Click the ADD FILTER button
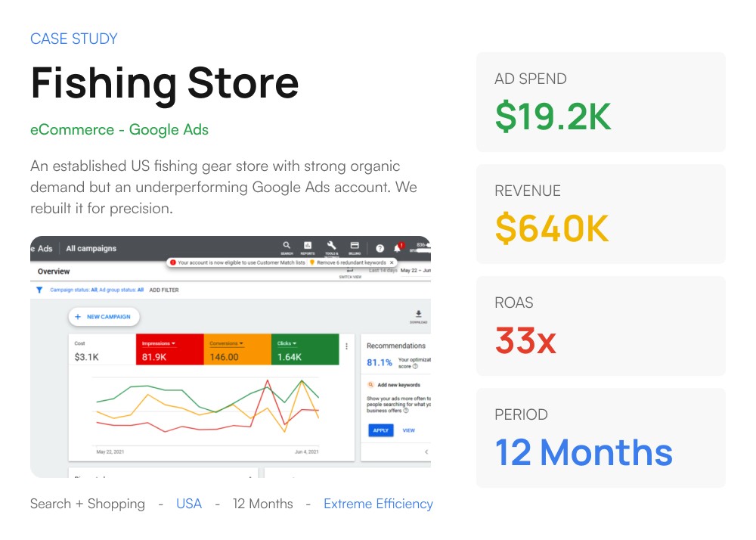Screen dimensions: 756x540 pos(164,290)
